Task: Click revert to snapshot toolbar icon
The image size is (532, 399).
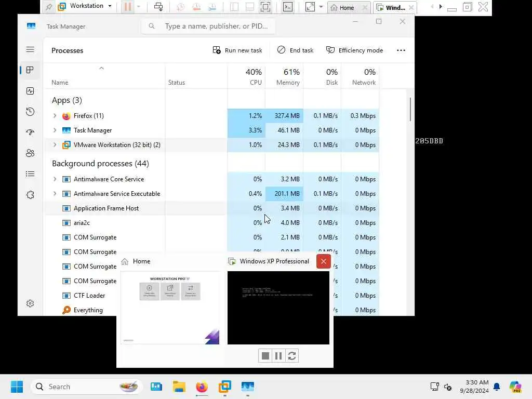Action: click(x=196, y=7)
